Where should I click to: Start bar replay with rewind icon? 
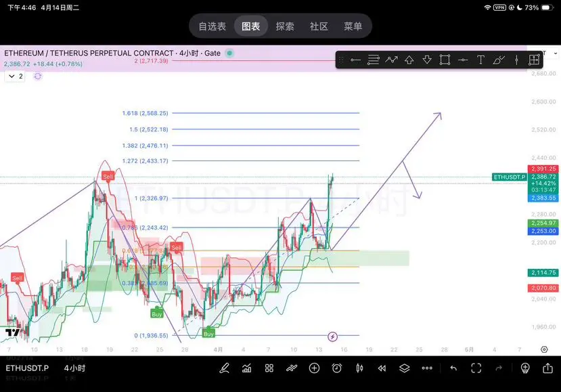382,368
